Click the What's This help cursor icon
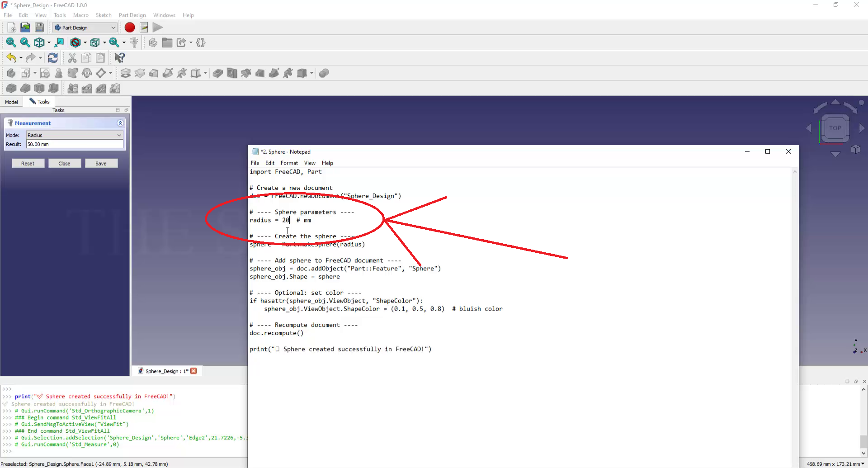 click(x=119, y=58)
